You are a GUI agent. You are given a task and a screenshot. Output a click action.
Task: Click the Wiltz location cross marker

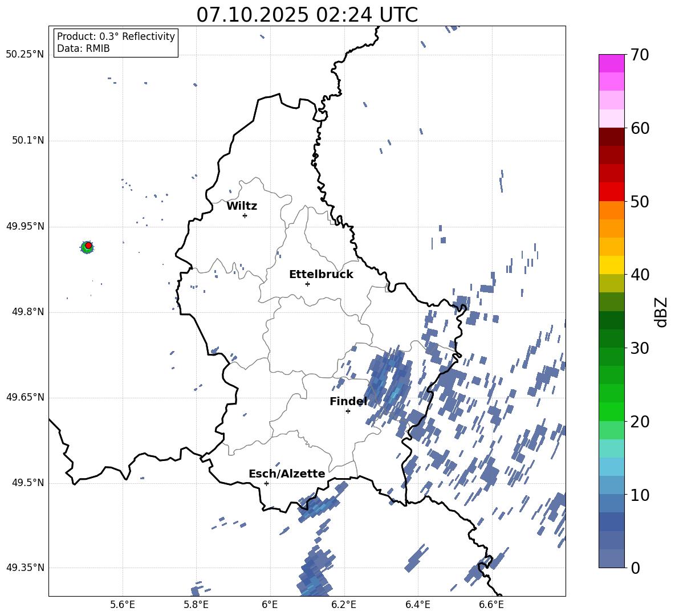coord(245,215)
